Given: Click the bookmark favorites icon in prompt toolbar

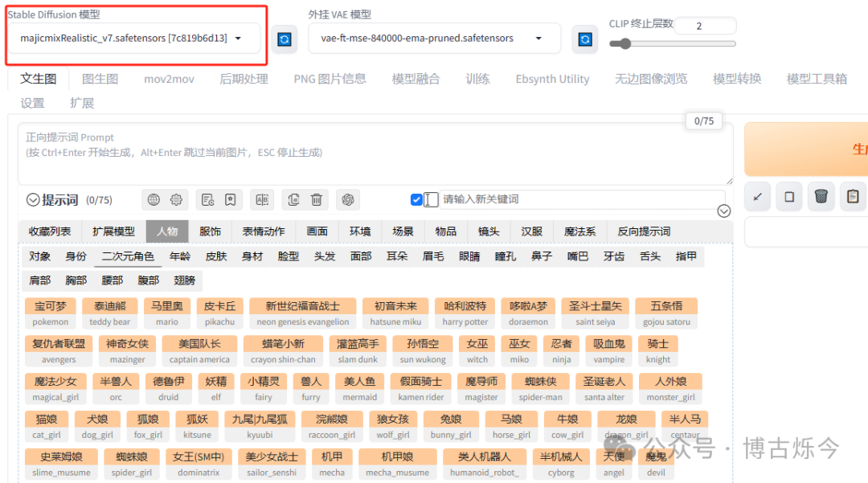Looking at the screenshot, I should 231,199.
